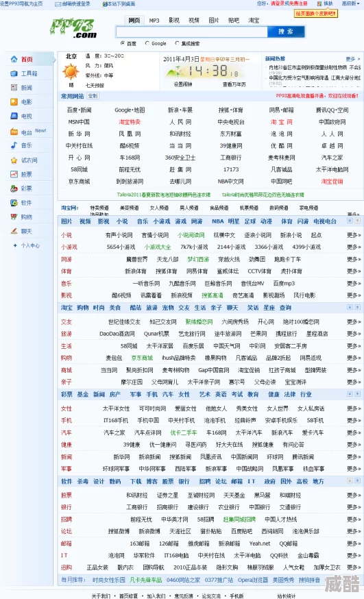Switch to the 视频 search tab
This screenshot has height=599, width=364.
pos(193,21)
